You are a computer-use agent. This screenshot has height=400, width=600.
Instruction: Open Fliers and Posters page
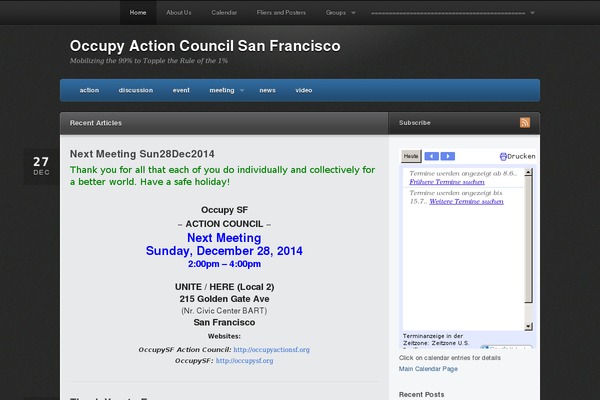click(x=281, y=13)
